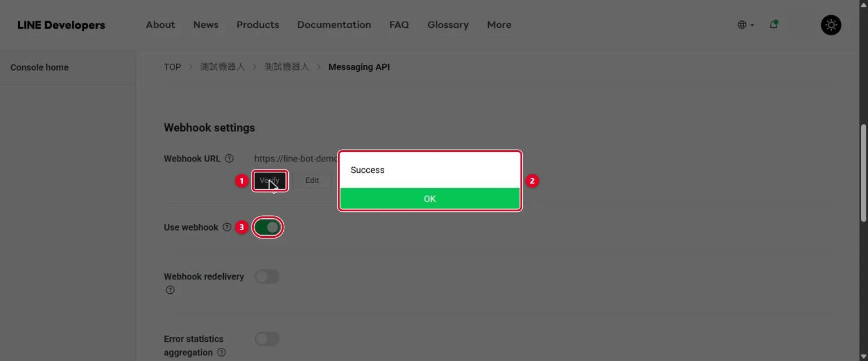Open the second 測試機器人 breadcrumb
The image size is (868, 361).
[x=287, y=67]
